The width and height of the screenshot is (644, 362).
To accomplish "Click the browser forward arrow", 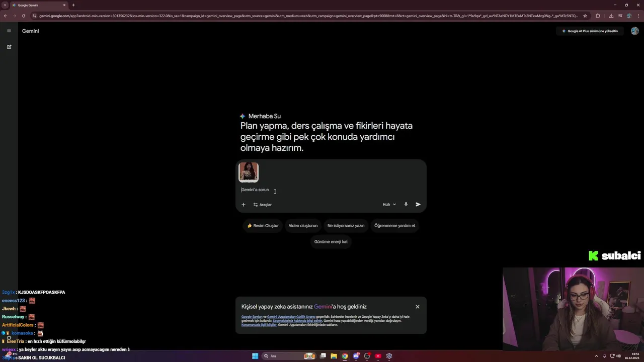I will [x=15, y=16].
